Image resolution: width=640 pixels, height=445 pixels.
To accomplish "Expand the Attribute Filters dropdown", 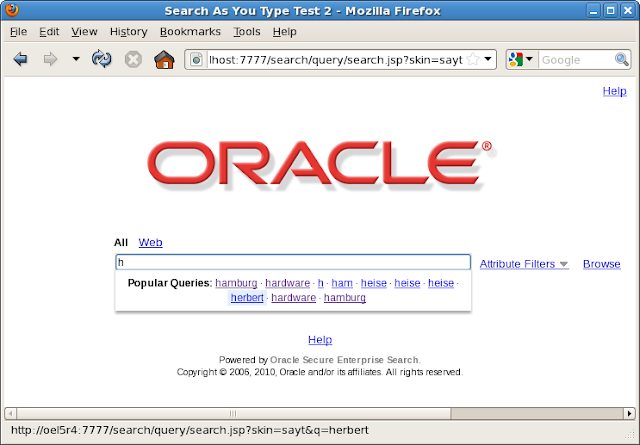I will pyautogui.click(x=524, y=264).
